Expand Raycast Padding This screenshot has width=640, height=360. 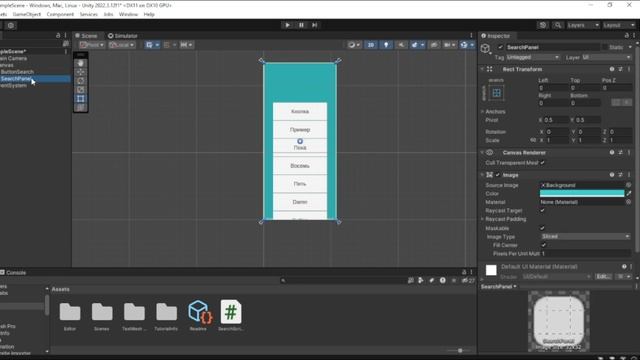point(482,219)
